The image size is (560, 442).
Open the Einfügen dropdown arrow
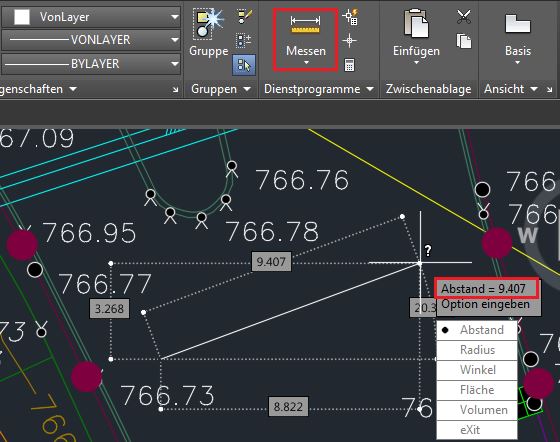(416, 63)
